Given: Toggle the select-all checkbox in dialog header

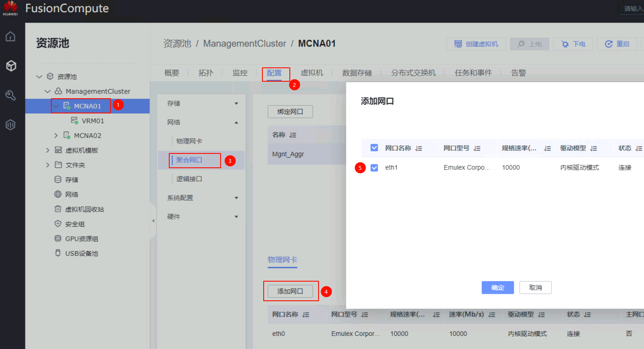Looking at the screenshot, I should (x=374, y=148).
